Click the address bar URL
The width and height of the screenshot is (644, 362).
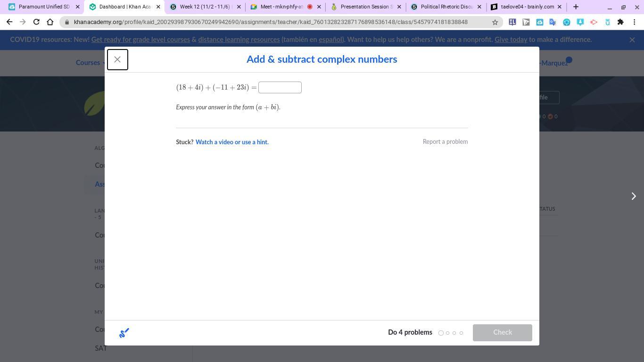coord(271,22)
